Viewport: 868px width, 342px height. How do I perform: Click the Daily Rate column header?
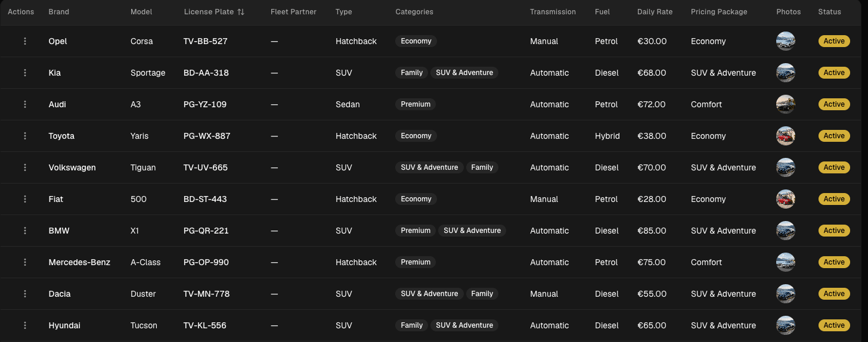tap(655, 12)
